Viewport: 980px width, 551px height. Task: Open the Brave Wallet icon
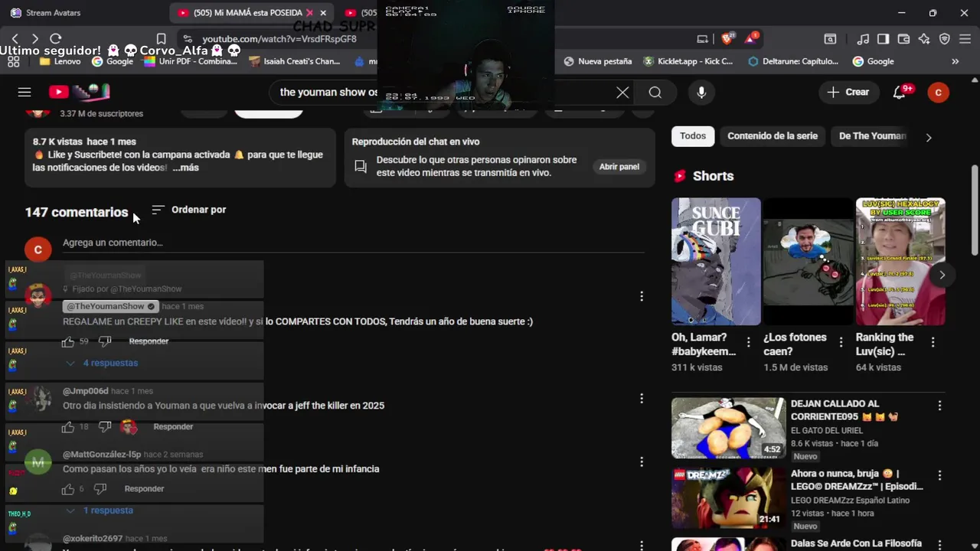[x=903, y=39]
